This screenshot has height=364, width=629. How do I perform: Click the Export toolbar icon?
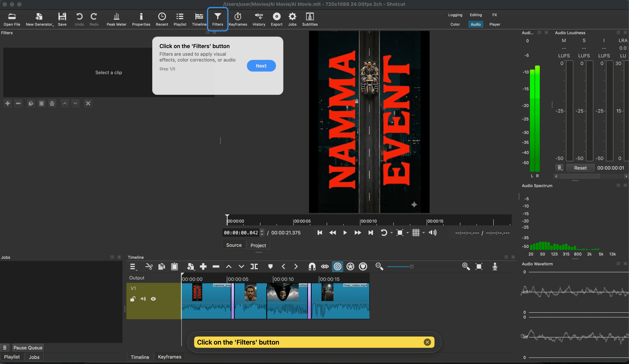pyautogui.click(x=276, y=19)
